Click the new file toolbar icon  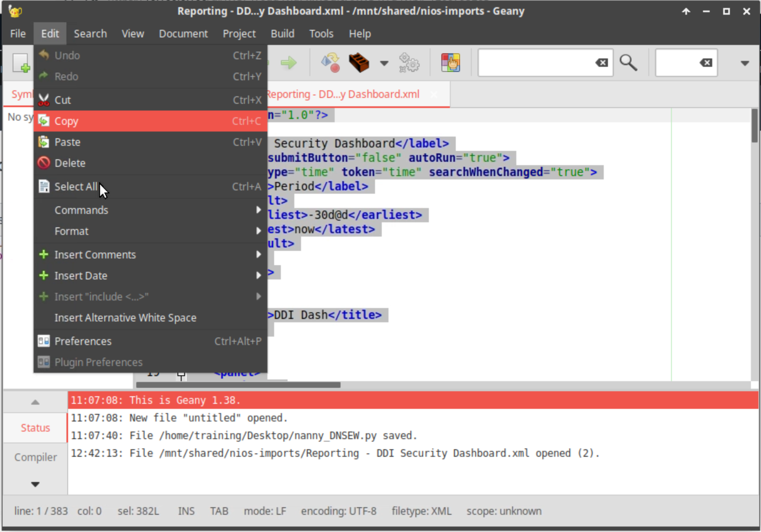tap(20, 63)
